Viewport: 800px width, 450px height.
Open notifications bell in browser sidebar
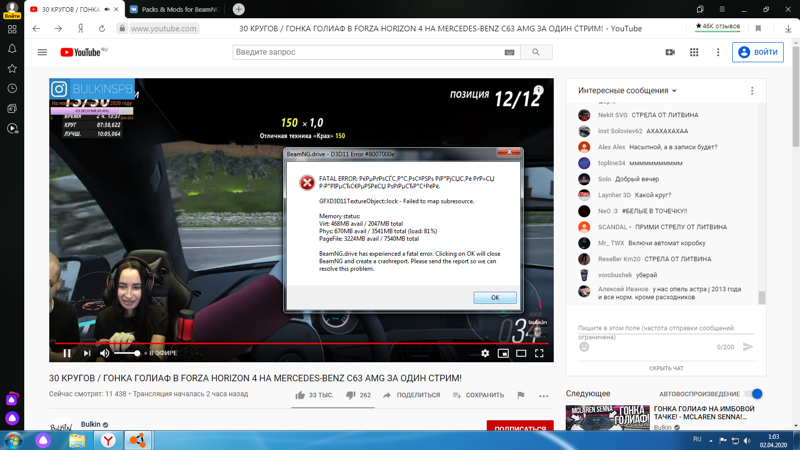click(x=12, y=49)
